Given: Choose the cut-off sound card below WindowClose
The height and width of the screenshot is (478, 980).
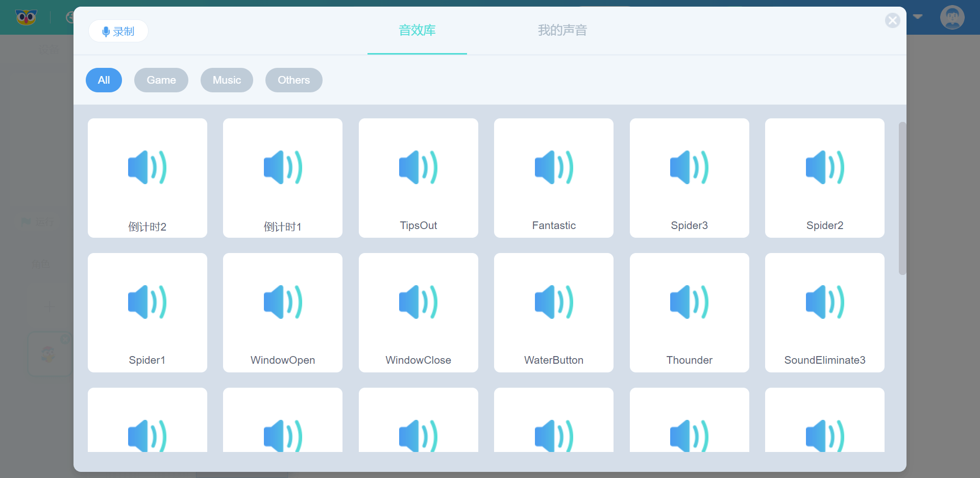Looking at the screenshot, I should [419, 420].
